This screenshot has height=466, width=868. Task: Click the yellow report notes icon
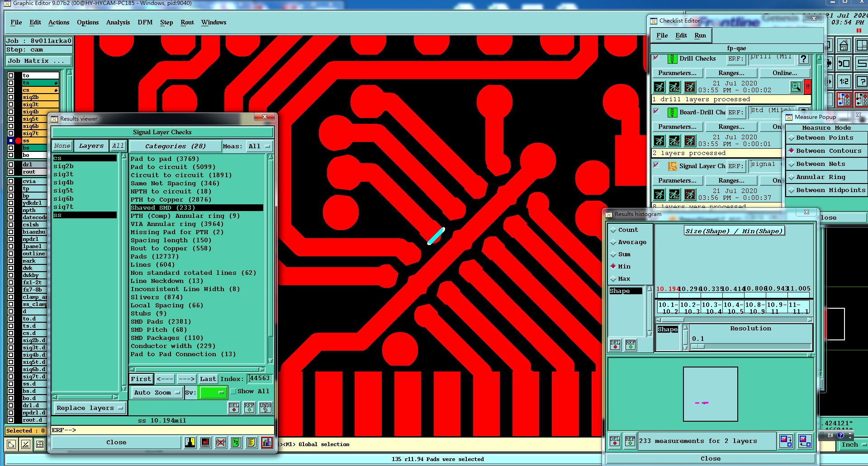point(251,442)
